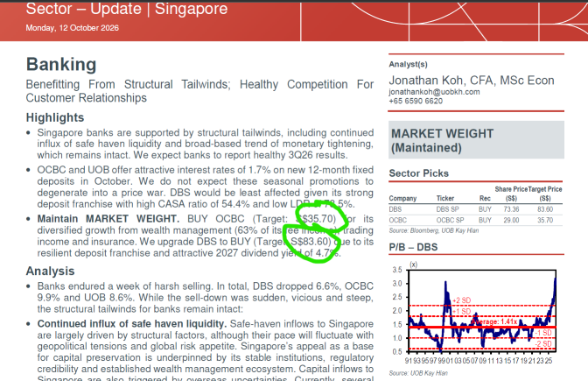Click the Sector – Update | Singapore header
The image size is (588, 381).
(x=126, y=9)
